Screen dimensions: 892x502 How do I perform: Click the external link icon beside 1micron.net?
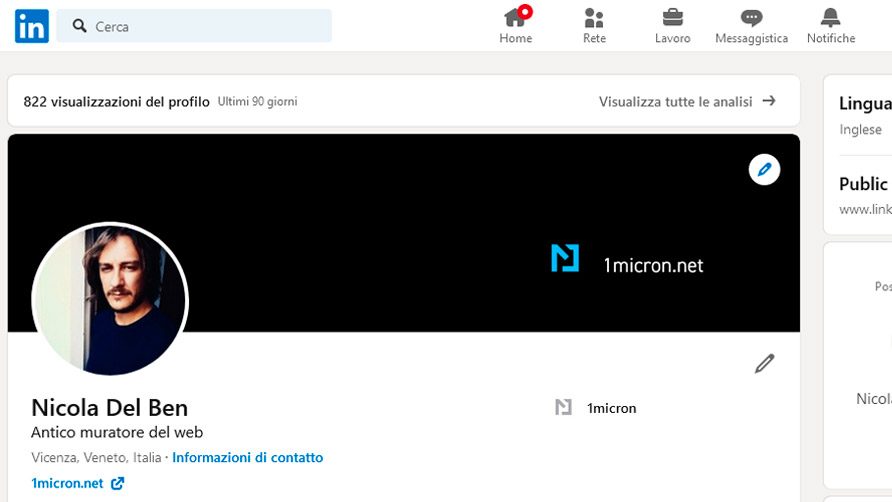pos(117,483)
